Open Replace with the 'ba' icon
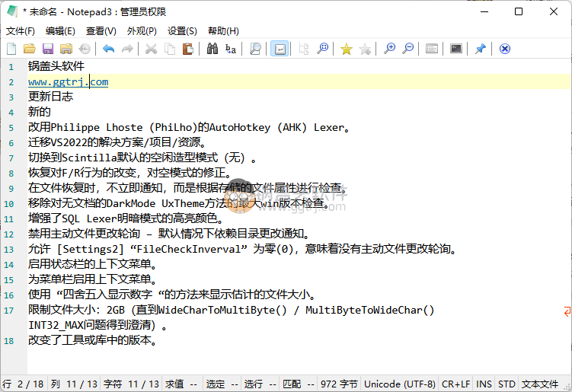Screen dimensions: 572x392 click(231, 49)
